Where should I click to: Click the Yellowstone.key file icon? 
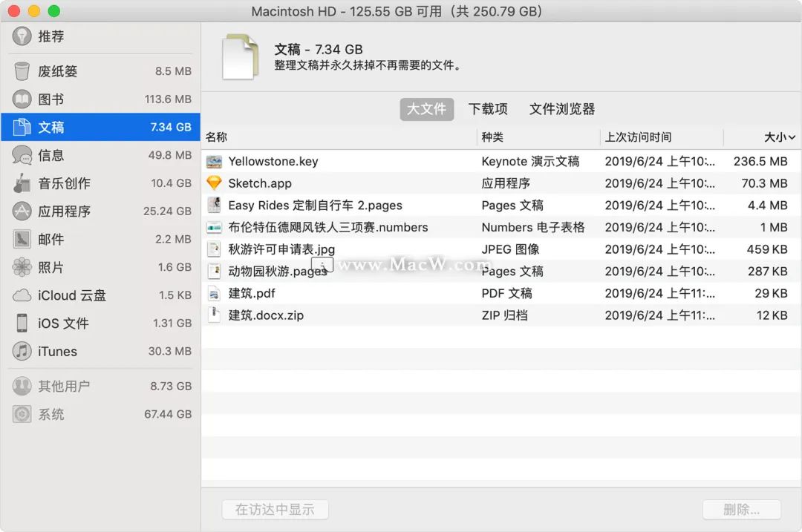click(214, 162)
